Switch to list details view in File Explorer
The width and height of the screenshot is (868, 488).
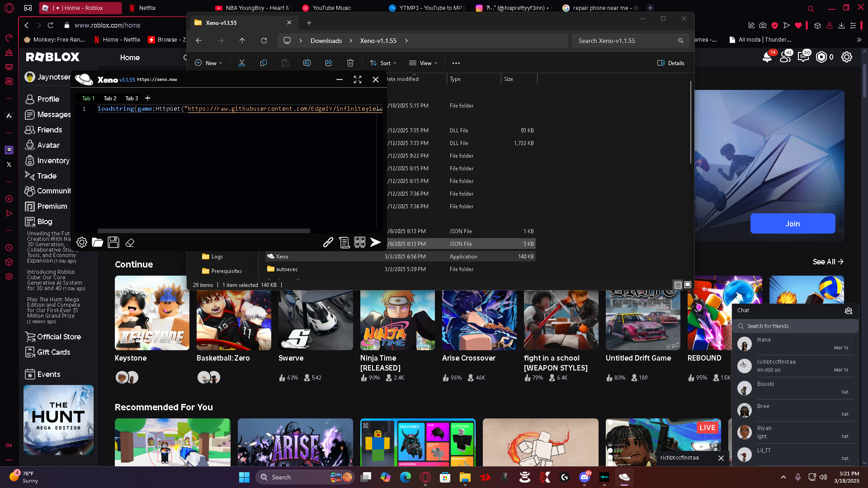click(x=678, y=285)
